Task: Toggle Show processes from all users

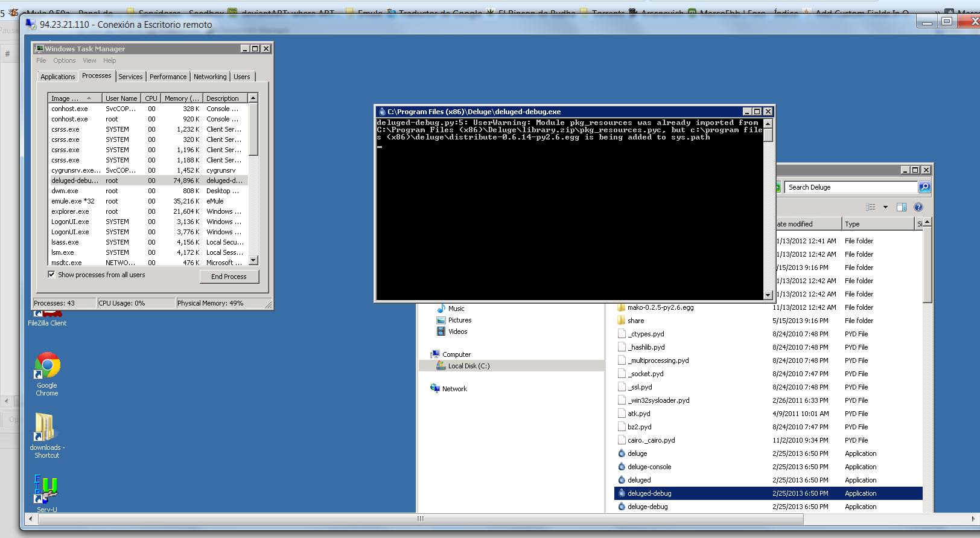Action: (x=51, y=275)
